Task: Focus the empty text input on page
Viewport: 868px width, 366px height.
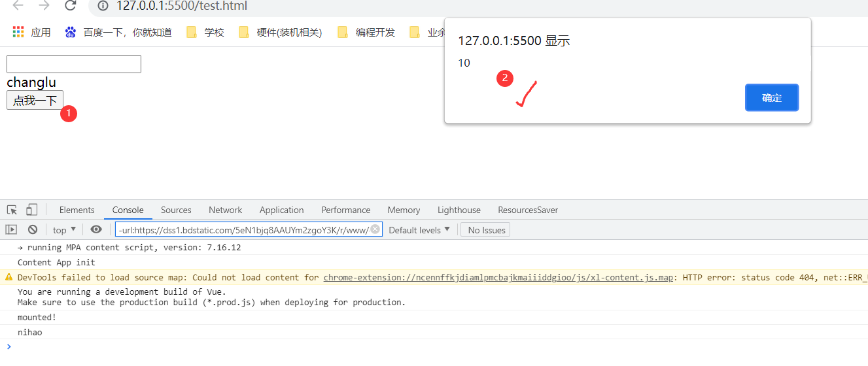Action: click(x=74, y=64)
